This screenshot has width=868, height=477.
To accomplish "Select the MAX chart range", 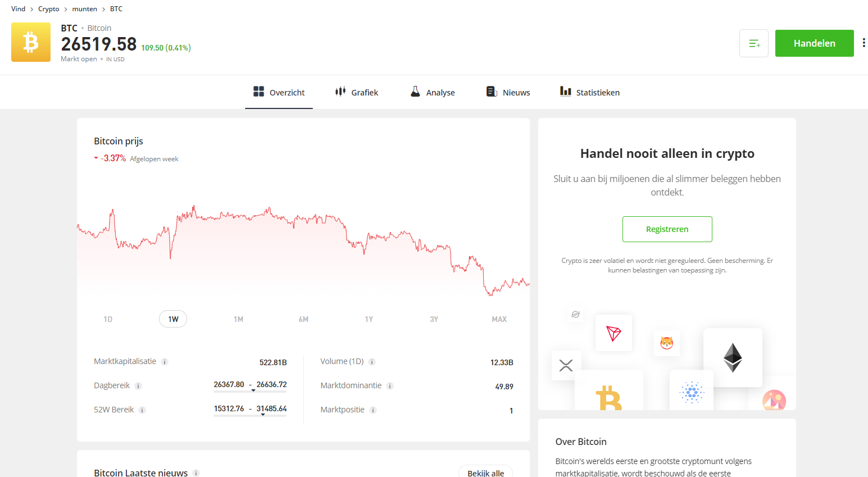I will (499, 319).
